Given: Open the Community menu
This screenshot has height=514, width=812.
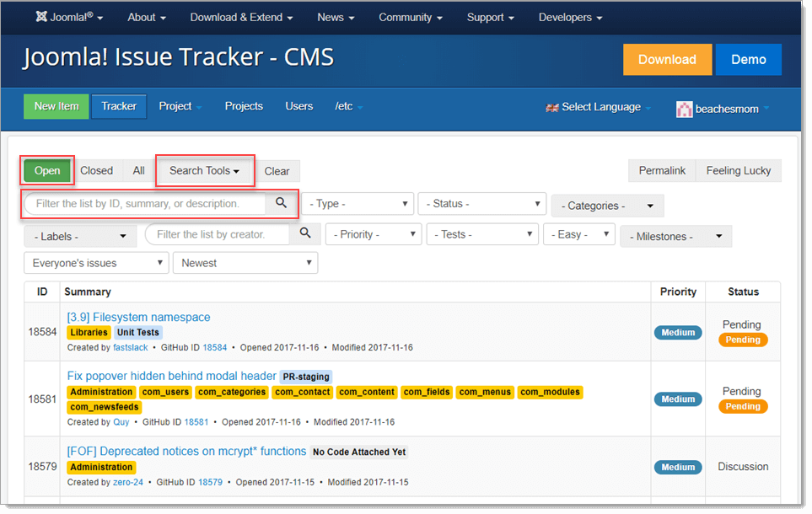Looking at the screenshot, I should [x=410, y=18].
